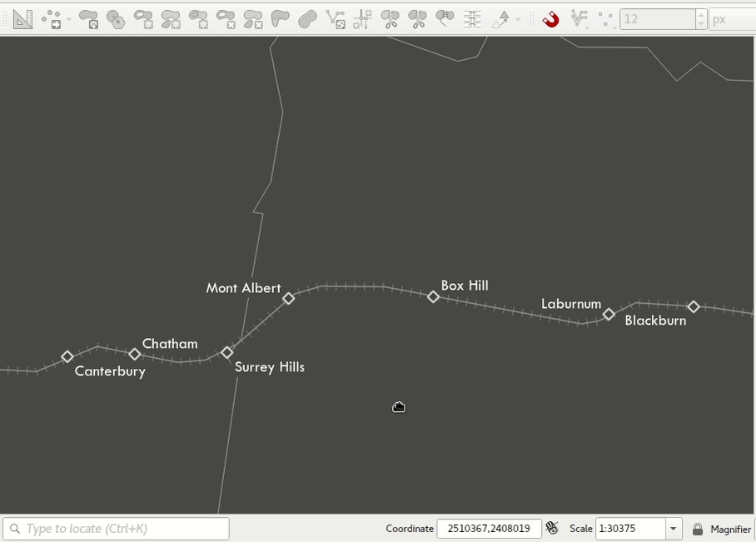Open the px tolerance units dropdown
This screenshot has height=542, width=756.
coord(733,19)
